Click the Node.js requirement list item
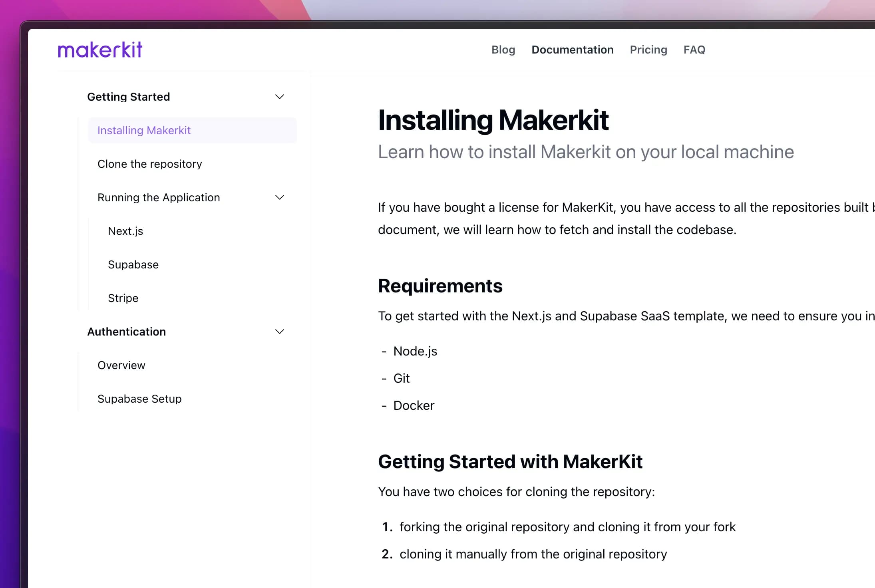This screenshot has width=875, height=588. click(415, 351)
